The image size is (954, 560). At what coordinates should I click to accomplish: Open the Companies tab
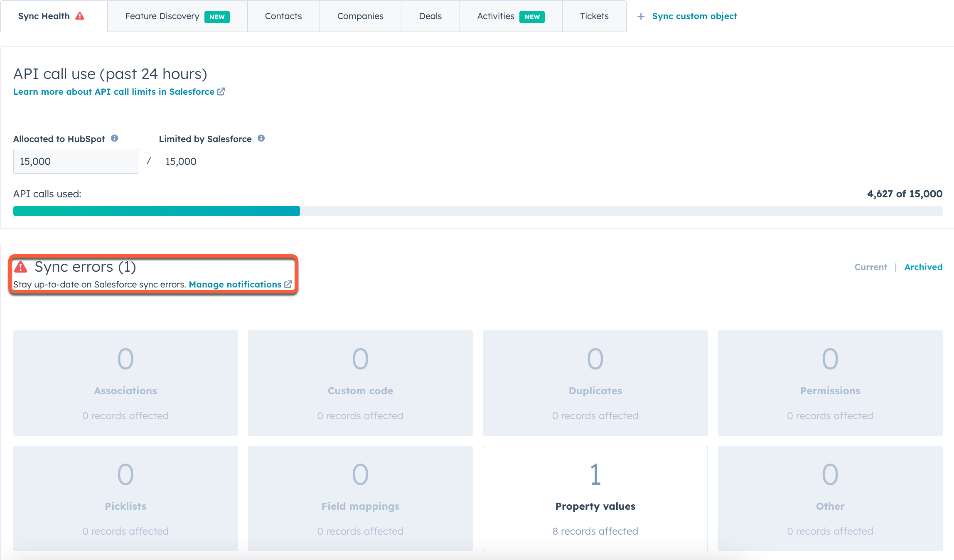tap(360, 16)
